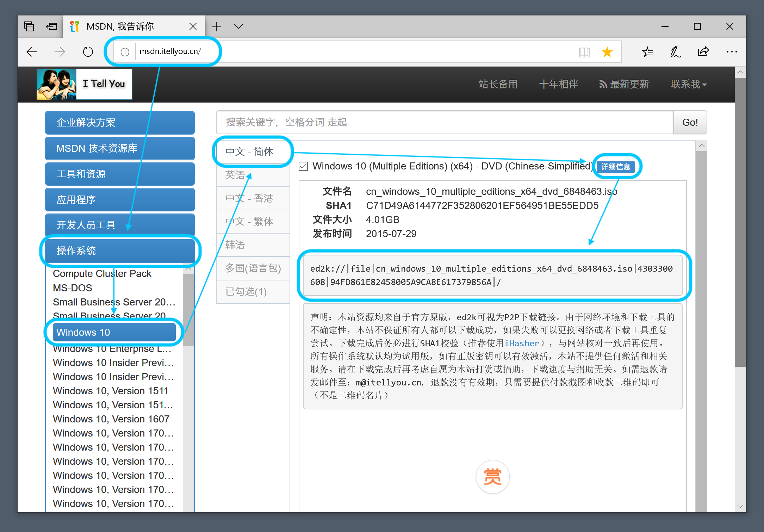Click the site information icon in address bar
Image resolution: width=764 pixels, height=532 pixels.
click(125, 52)
